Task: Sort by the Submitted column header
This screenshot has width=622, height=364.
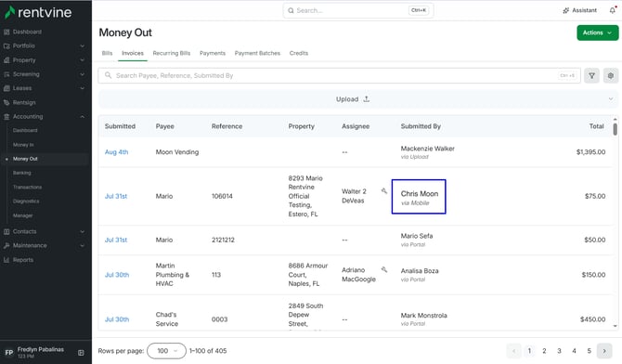Action: (120, 126)
